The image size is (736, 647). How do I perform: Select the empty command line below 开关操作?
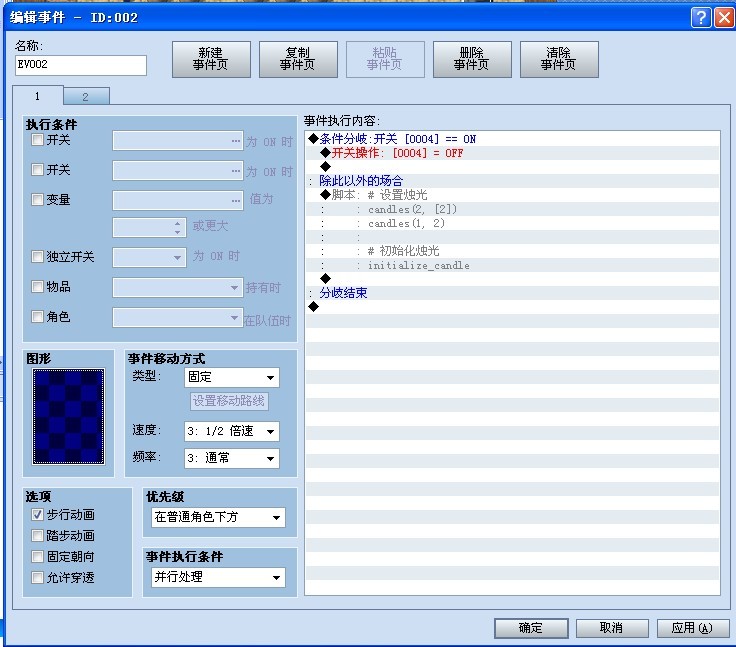pyautogui.click(x=513, y=167)
